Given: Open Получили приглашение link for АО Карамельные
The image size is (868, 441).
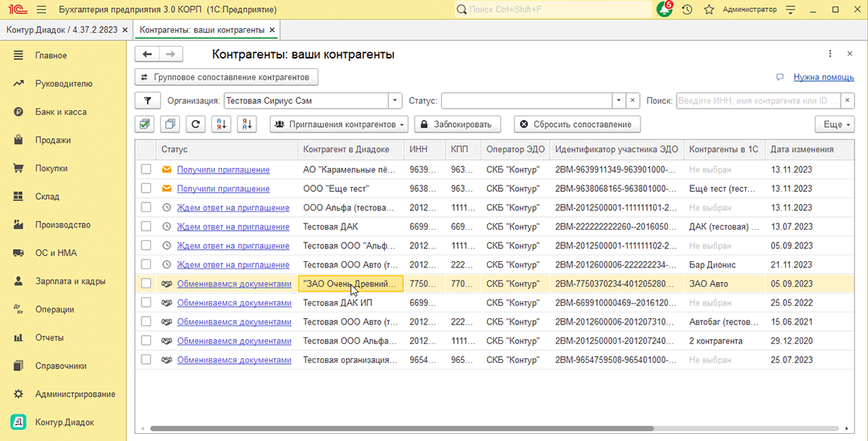Looking at the screenshot, I should (223, 169).
